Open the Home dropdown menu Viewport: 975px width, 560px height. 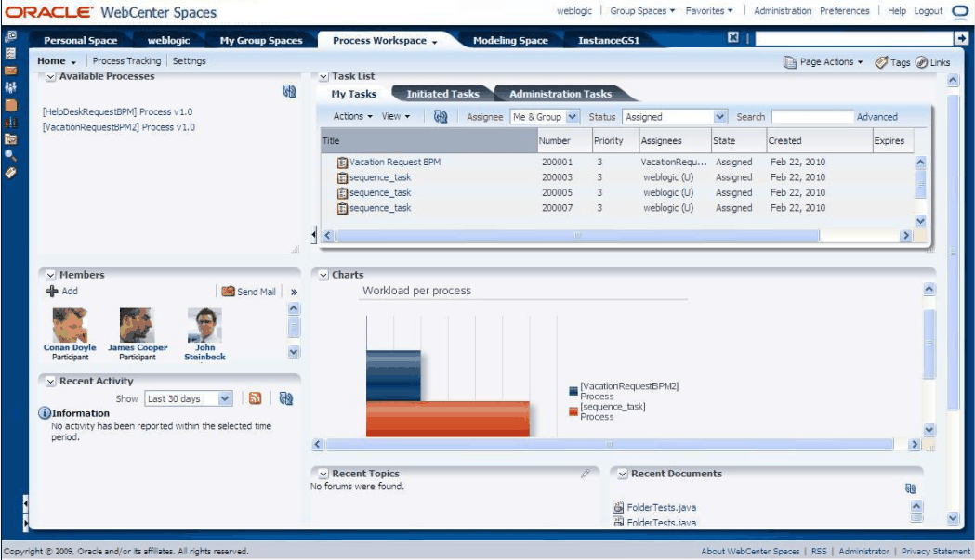(57, 61)
